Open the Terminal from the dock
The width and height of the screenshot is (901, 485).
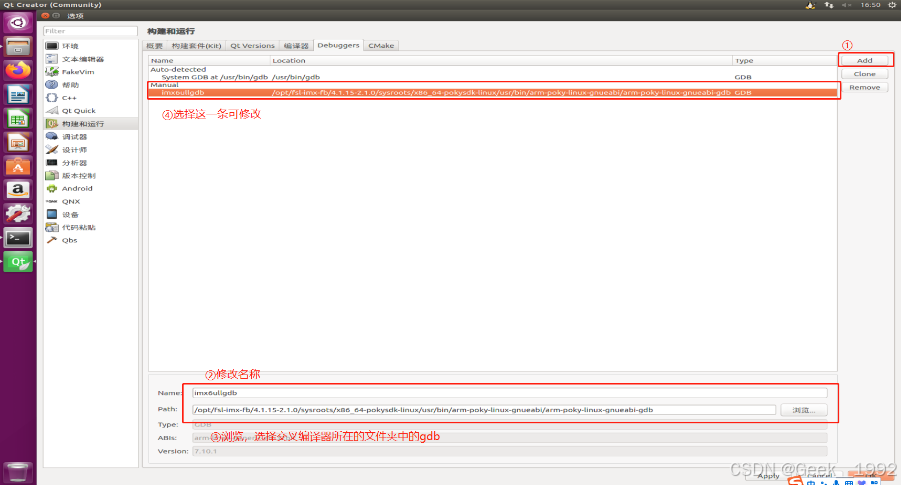tap(18, 237)
